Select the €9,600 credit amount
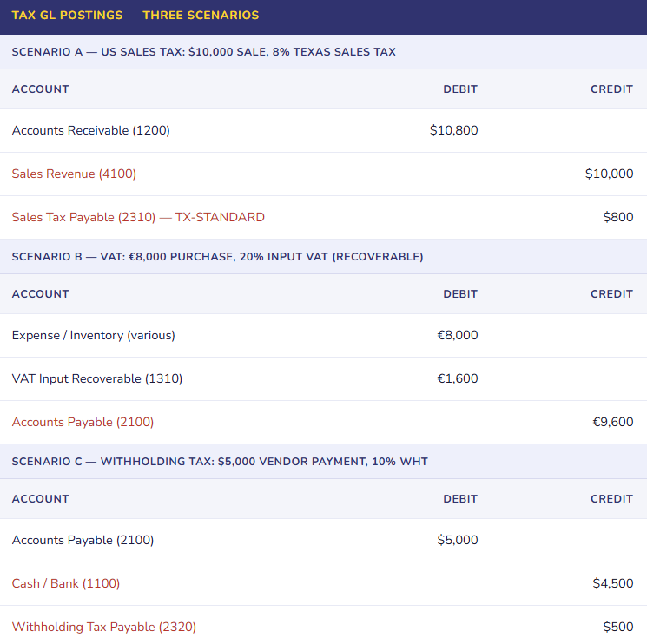The image size is (647, 644). [612, 422]
